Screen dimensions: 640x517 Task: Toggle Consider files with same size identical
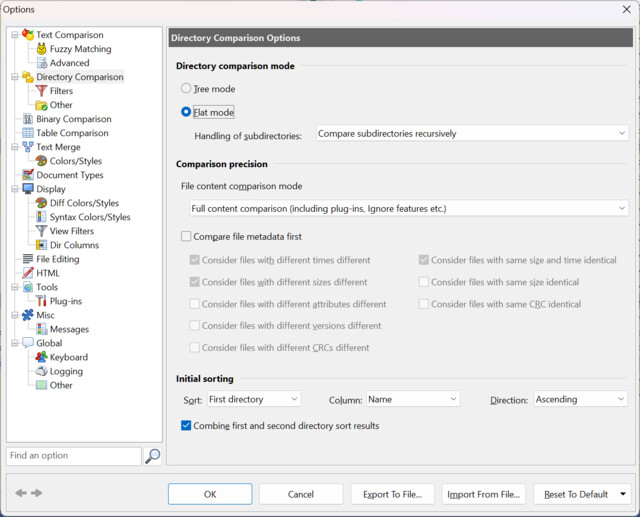point(424,282)
